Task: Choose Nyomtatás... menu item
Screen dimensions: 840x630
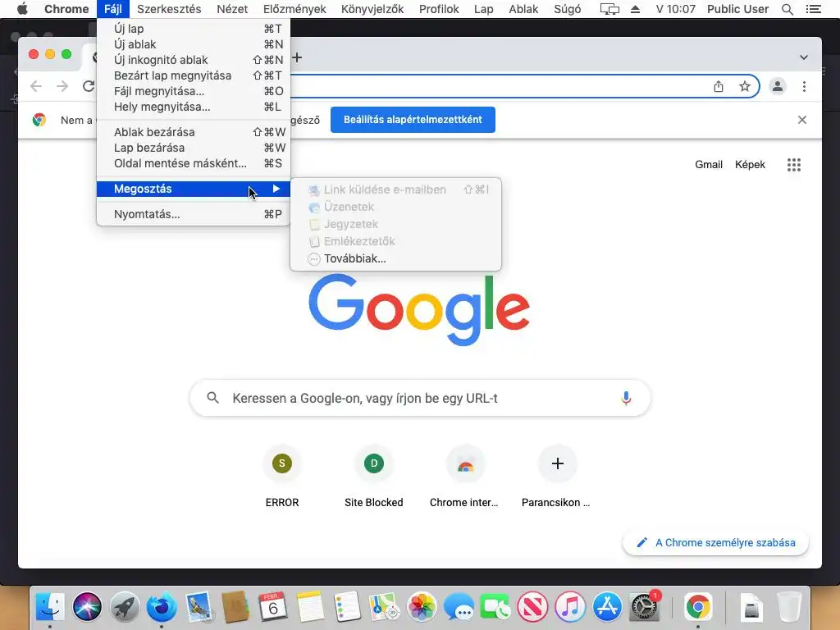Action: pos(194,214)
